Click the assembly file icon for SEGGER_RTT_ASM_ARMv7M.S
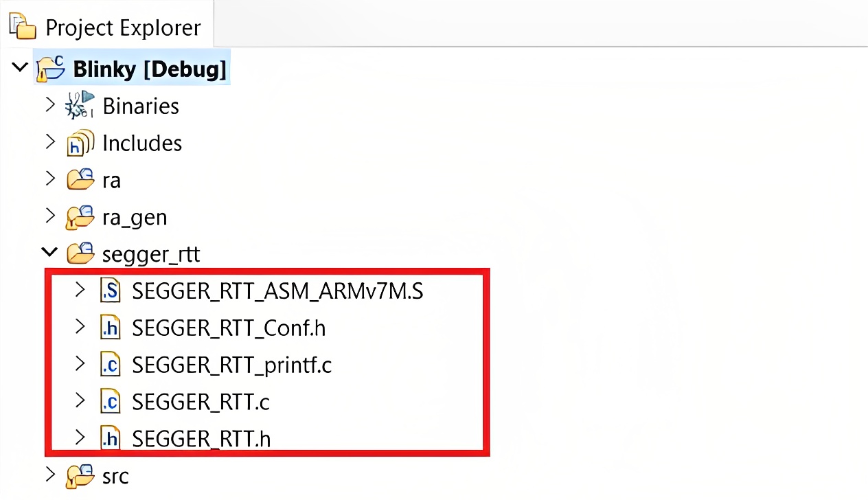The image size is (868, 500). (111, 291)
